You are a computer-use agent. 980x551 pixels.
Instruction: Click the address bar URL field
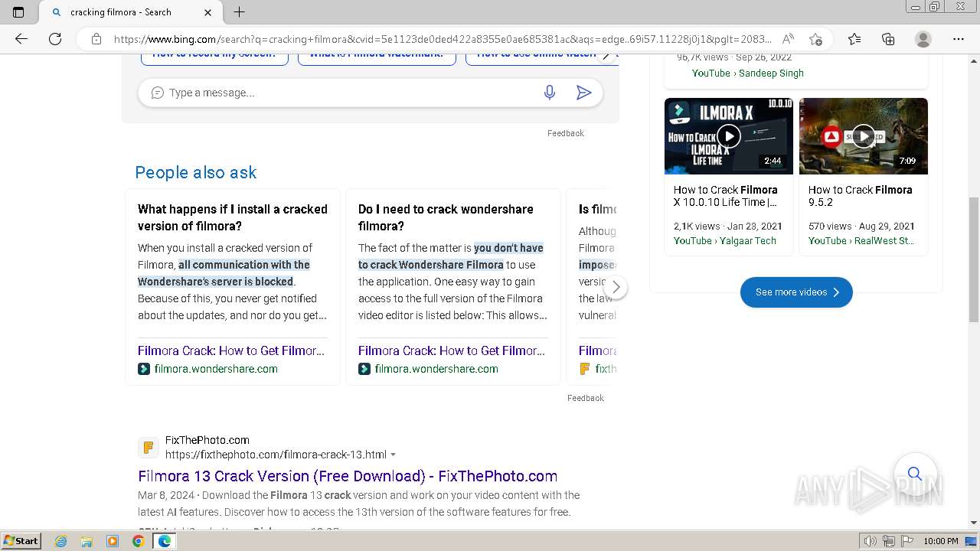[x=443, y=39]
